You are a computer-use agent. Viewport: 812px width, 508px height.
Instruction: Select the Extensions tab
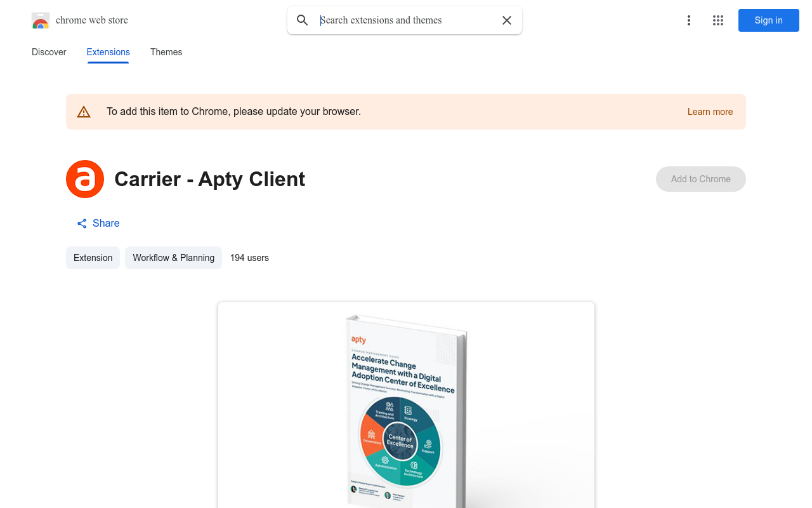pyautogui.click(x=108, y=52)
